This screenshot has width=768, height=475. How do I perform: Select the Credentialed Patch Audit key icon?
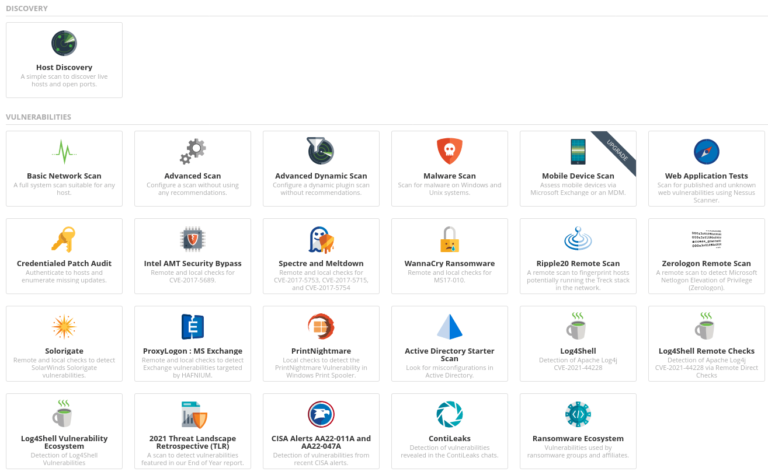click(x=64, y=239)
